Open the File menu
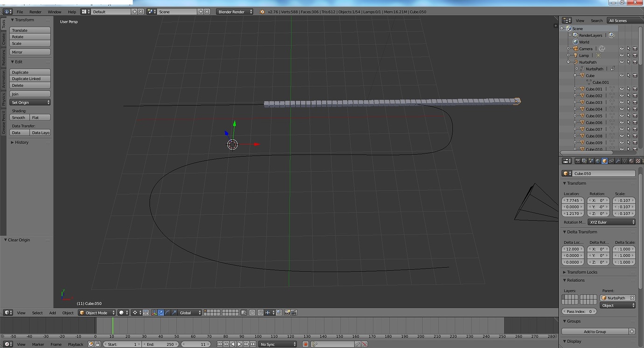Image resolution: width=644 pixels, height=348 pixels. [x=20, y=12]
